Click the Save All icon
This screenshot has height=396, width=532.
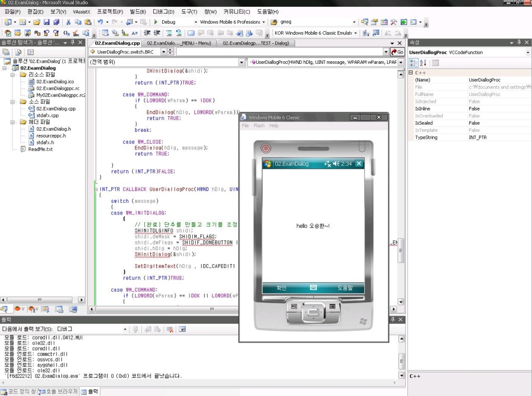56,22
